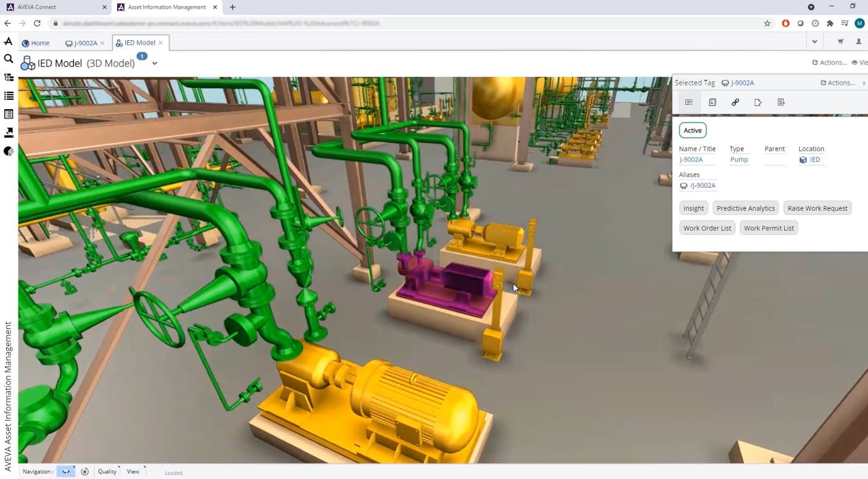Bookmark page with the star icon

[x=767, y=24]
